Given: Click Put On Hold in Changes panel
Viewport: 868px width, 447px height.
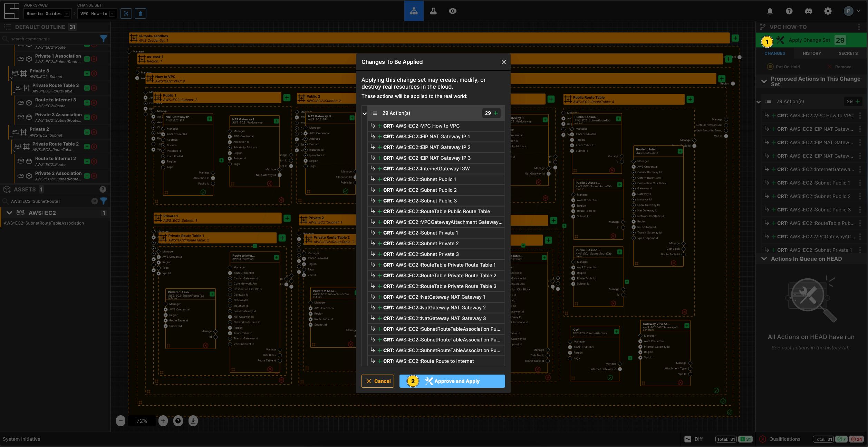Looking at the screenshot, I should point(783,67).
